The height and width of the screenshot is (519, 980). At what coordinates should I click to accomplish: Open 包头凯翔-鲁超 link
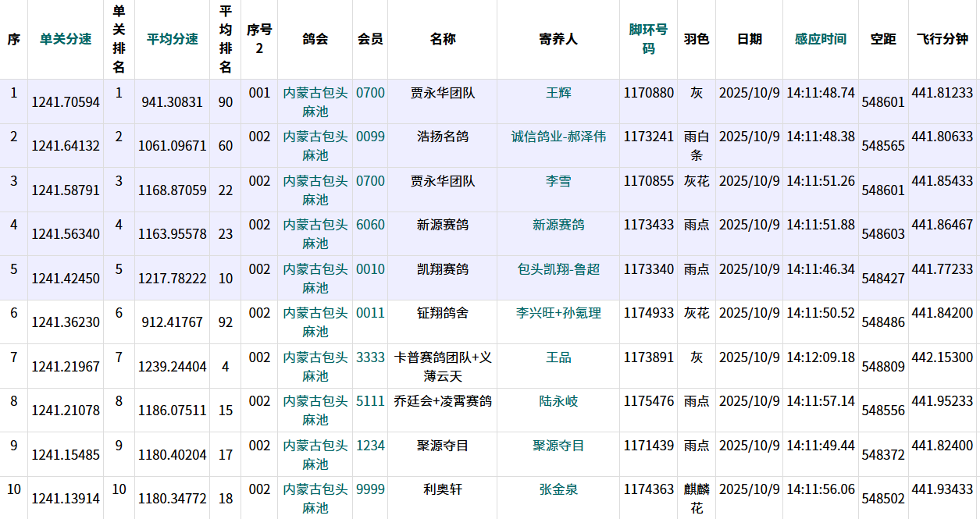tap(558, 269)
